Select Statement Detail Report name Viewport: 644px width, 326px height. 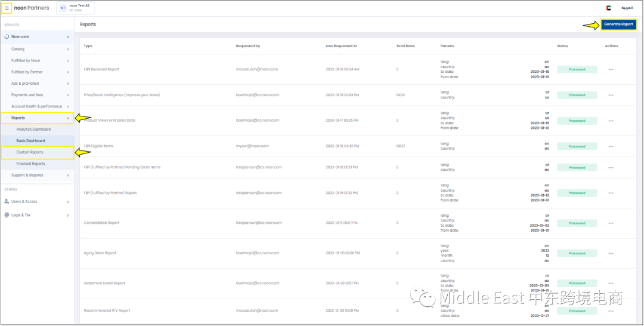[104, 283]
